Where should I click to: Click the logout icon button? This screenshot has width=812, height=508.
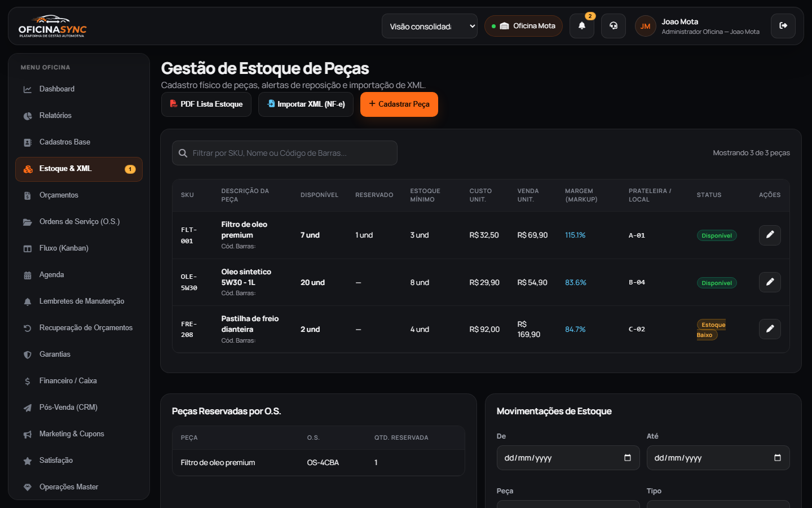click(x=783, y=26)
